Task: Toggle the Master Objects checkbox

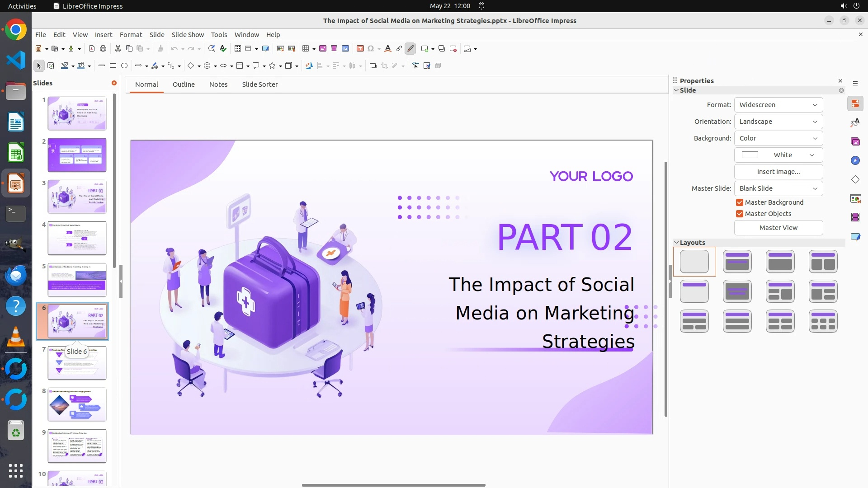Action: coord(740,214)
